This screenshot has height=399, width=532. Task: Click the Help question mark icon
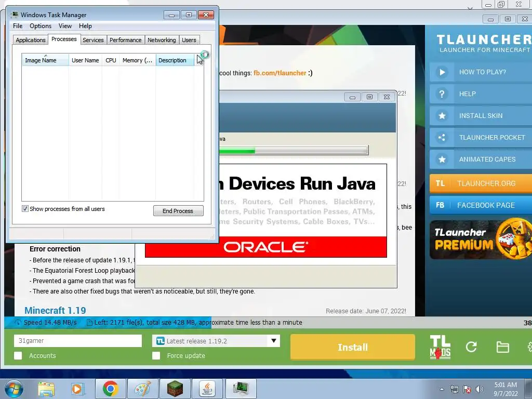(x=442, y=94)
